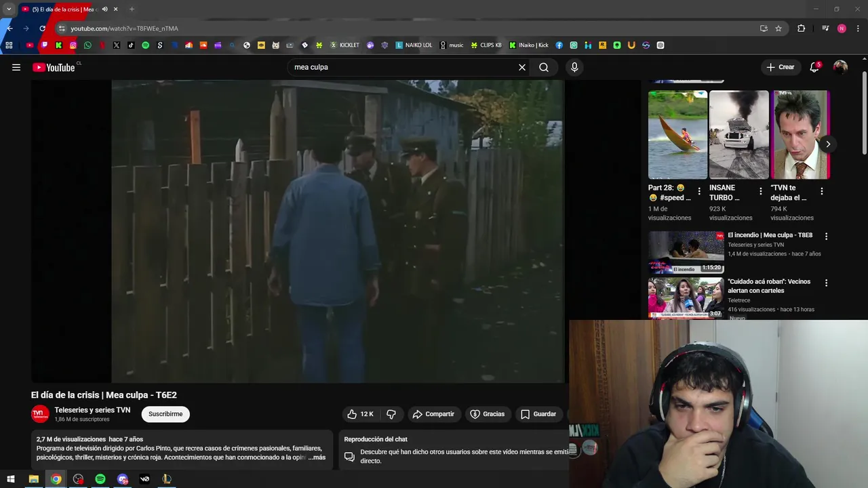Open the Chrome three-dot menu
Image resolution: width=868 pixels, height=488 pixels.
(x=859, y=28)
